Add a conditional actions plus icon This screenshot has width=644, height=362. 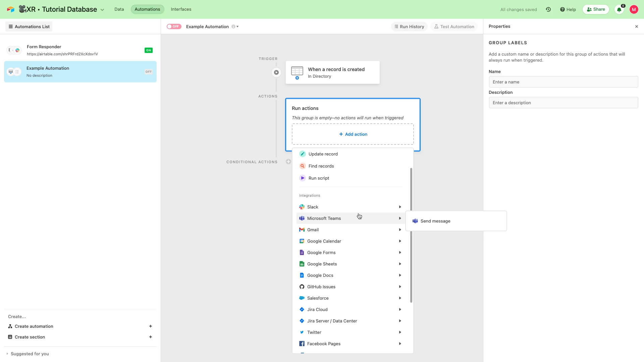point(288,162)
